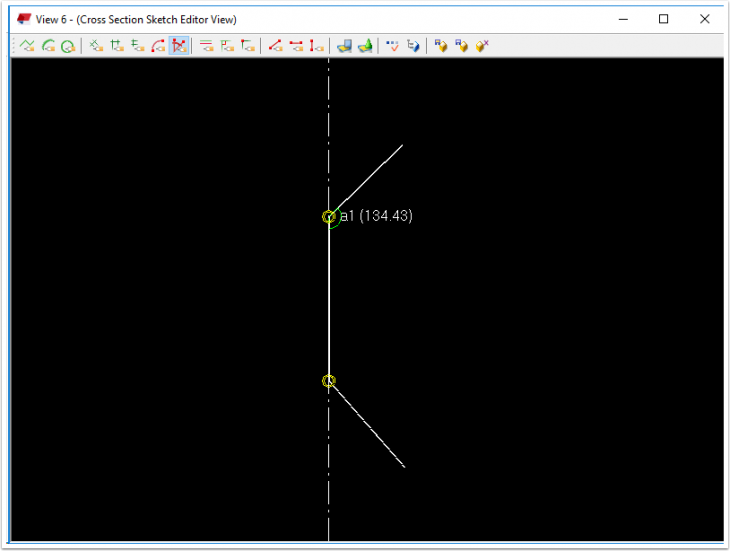Click the green-red angle constraint icon
This screenshot has width=730, height=551.
click(248, 46)
